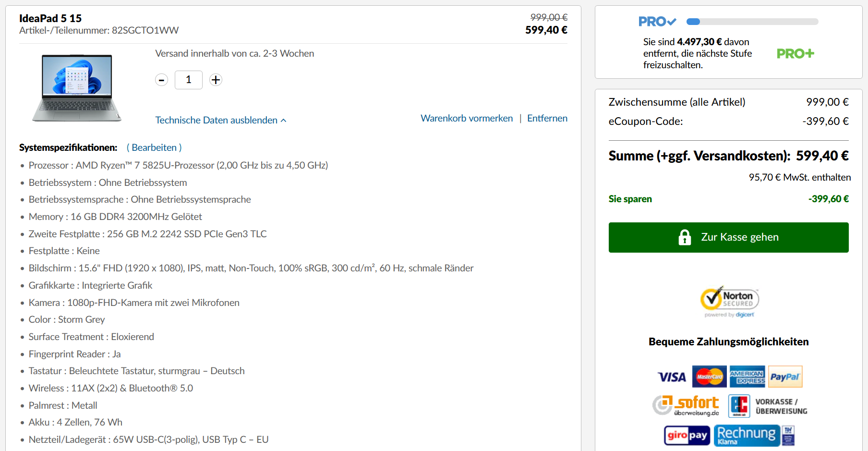This screenshot has height=451, width=868.
Task: Click the PRO progress bar
Action: coord(752,22)
